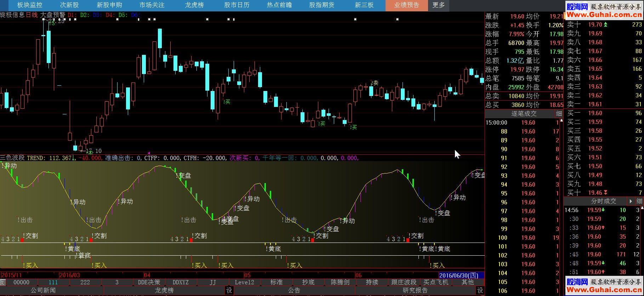Toggle the 日线 period label on chart header

32,15
